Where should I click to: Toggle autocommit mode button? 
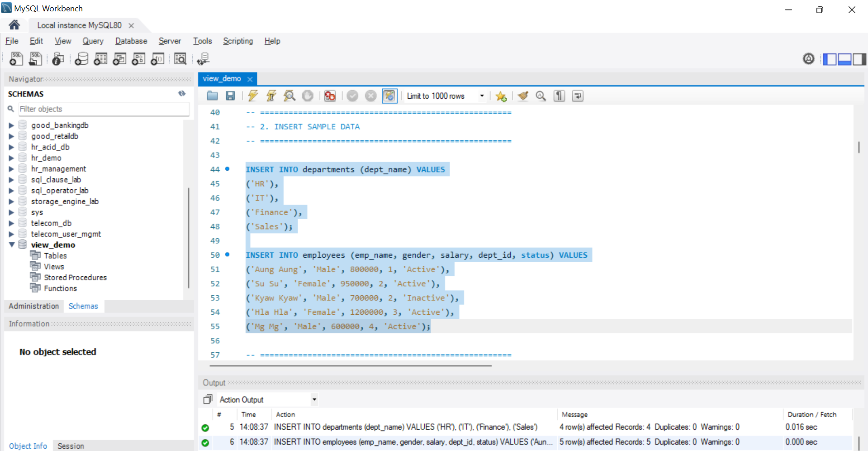389,96
